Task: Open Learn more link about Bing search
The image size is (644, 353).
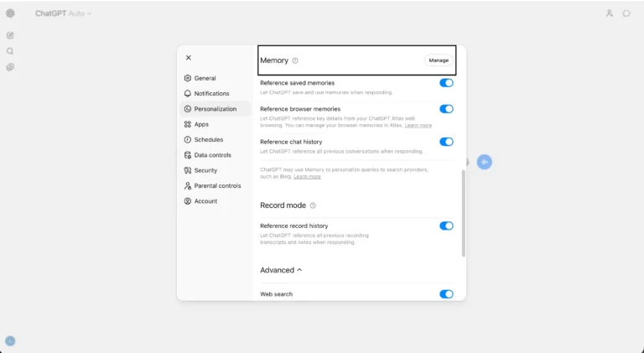Action: click(x=307, y=177)
